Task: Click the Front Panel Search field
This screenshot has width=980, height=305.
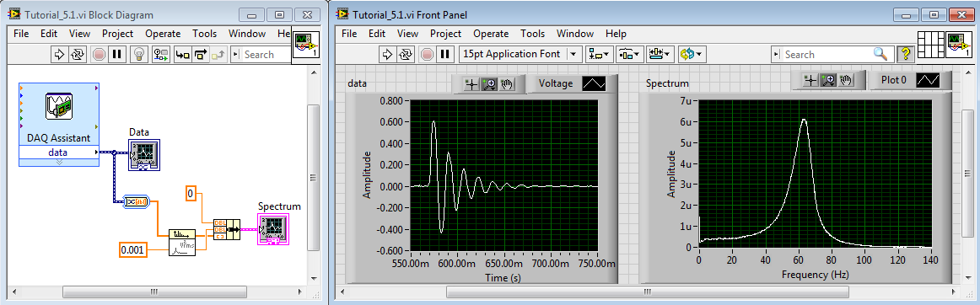Action: point(829,55)
